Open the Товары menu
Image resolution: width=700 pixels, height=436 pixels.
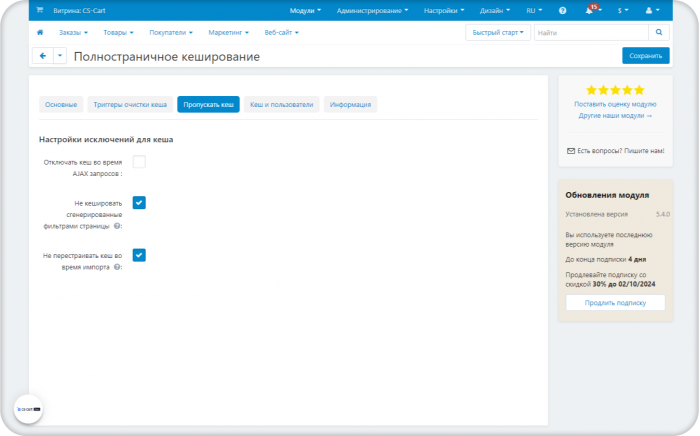point(118,32)
